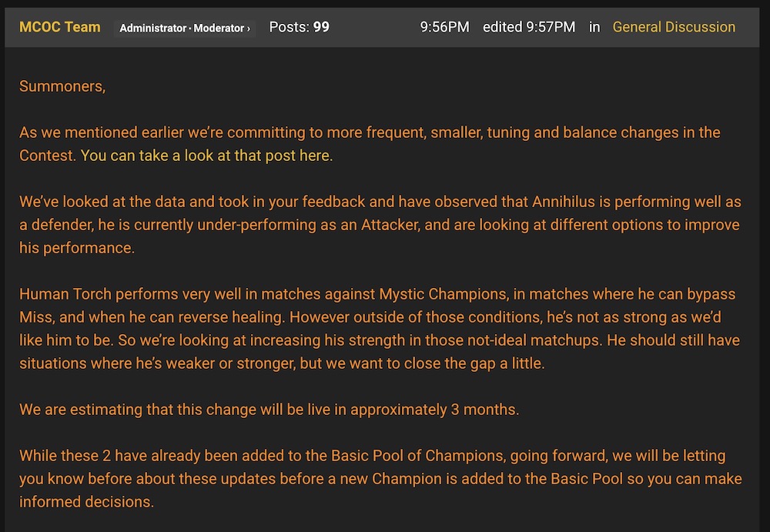
Task: Go to the General Discussion category
Action: (674, 27)
